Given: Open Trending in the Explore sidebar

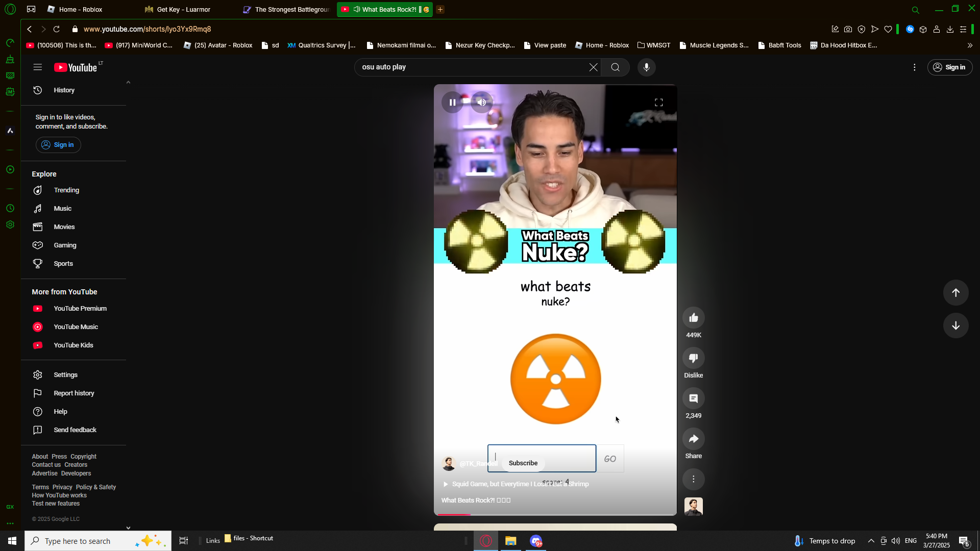Looking at the screenshot, I should tap(66, 190).
